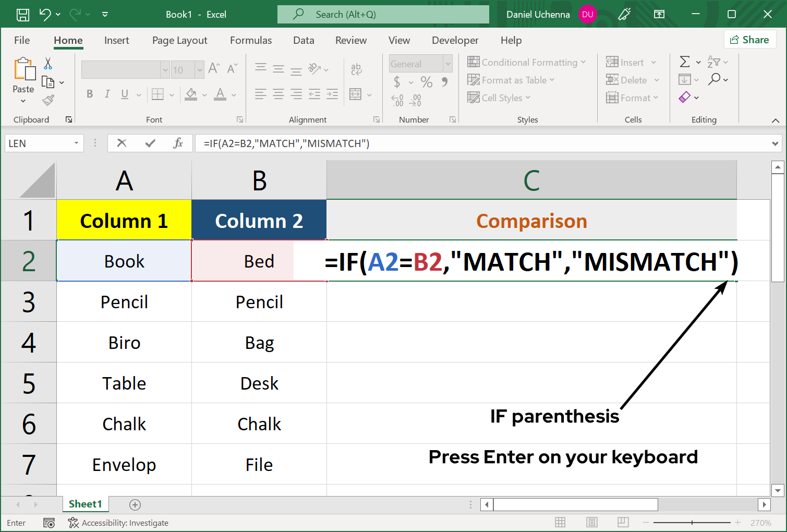Click the Save icon in title bar

pos(23,15)
